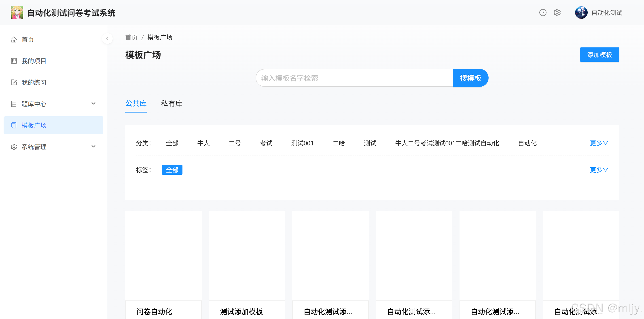Viewport: 644px width, 319px height.
Task: Click the 搜模板 search button
Action: (470, 78)
